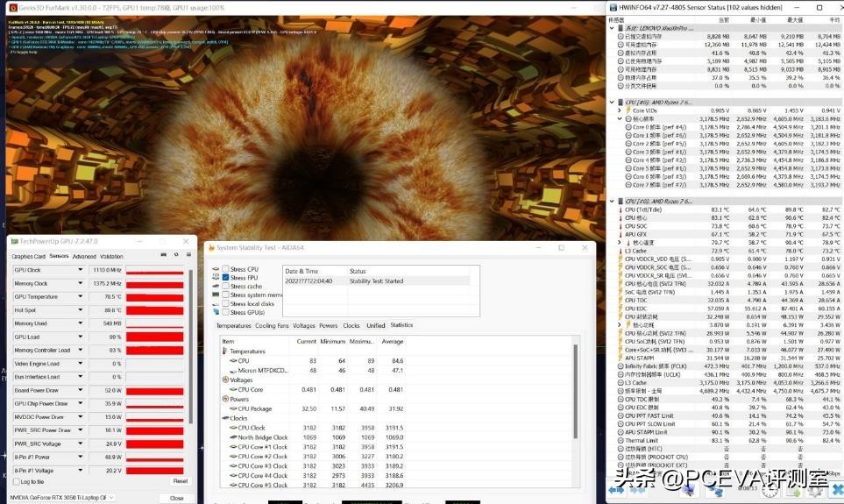844x504 pixels.
Task: Click the Temperatures thermometer icon in AIDA64
Action: click(x=223, y=351)
